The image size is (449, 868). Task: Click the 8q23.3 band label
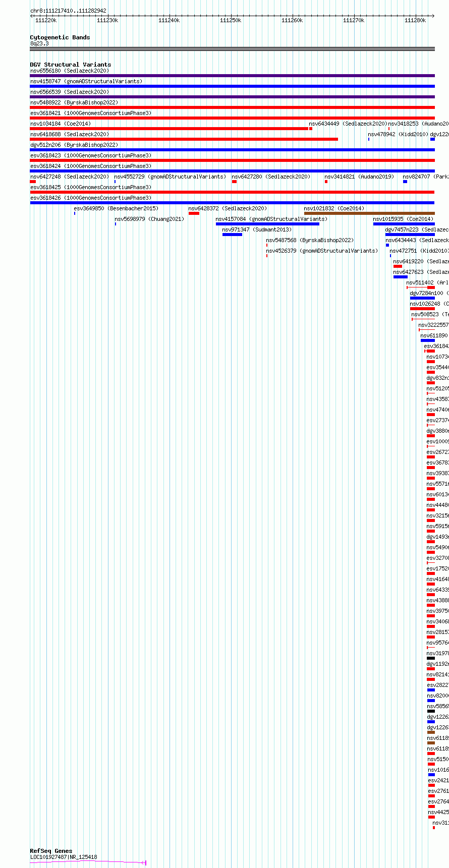click(x=39, y=43)
